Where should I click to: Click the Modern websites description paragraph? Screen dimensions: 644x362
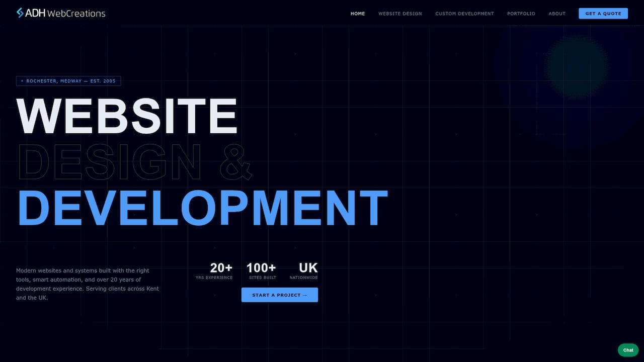click(88, 284)
